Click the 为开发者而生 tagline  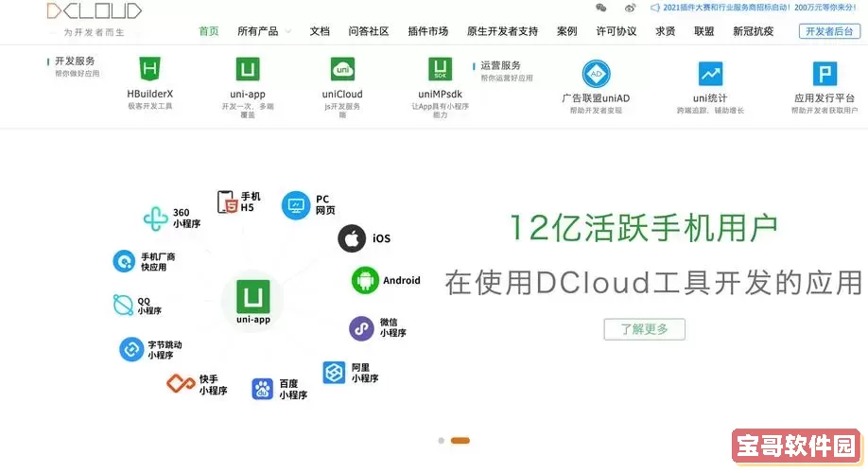94,33
